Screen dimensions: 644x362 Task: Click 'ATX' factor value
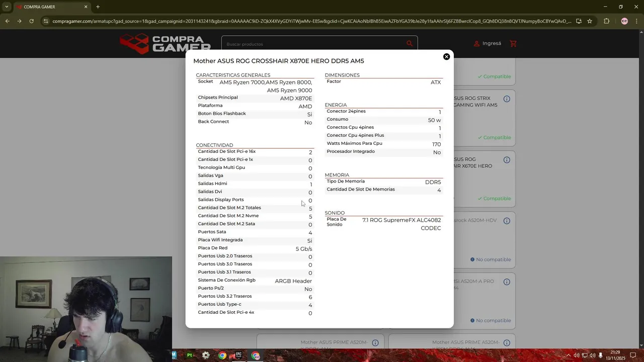tap(436, 82)
